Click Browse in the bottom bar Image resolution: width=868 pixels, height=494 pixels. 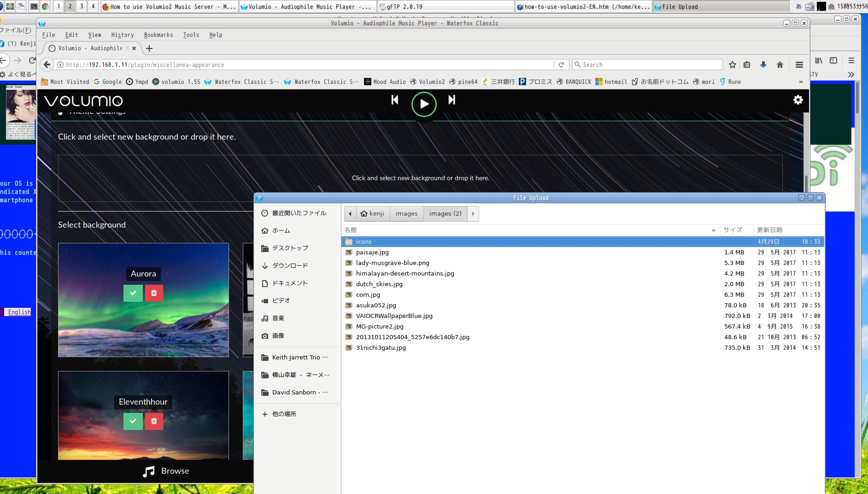pos(166,471)
